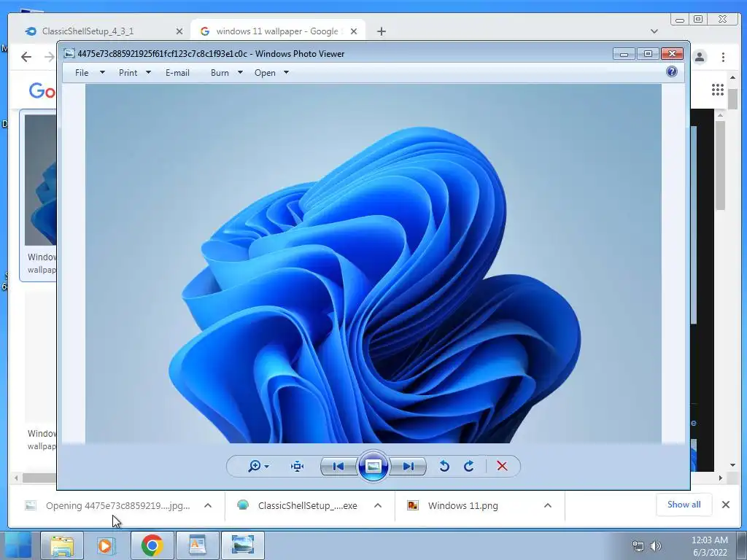Expand options for the jpg download

coord(208,506)
